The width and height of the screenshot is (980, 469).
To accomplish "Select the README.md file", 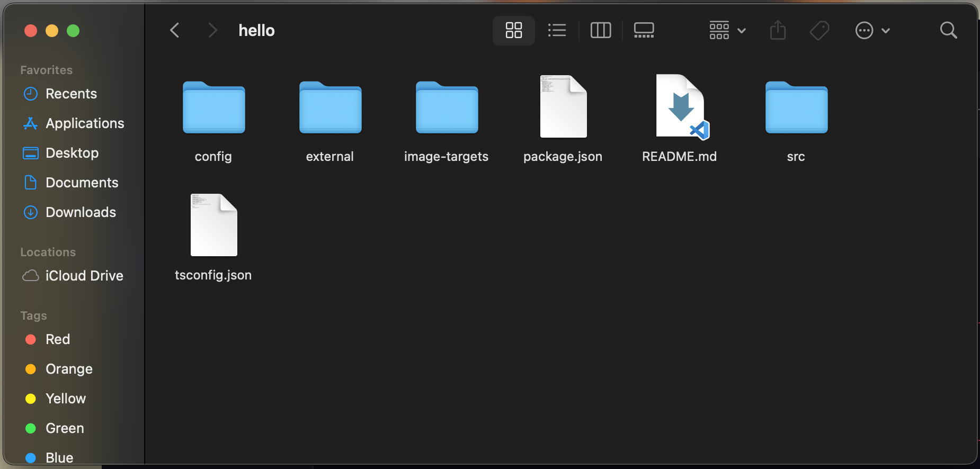I will pyautogui.click(x=680, y=107).
